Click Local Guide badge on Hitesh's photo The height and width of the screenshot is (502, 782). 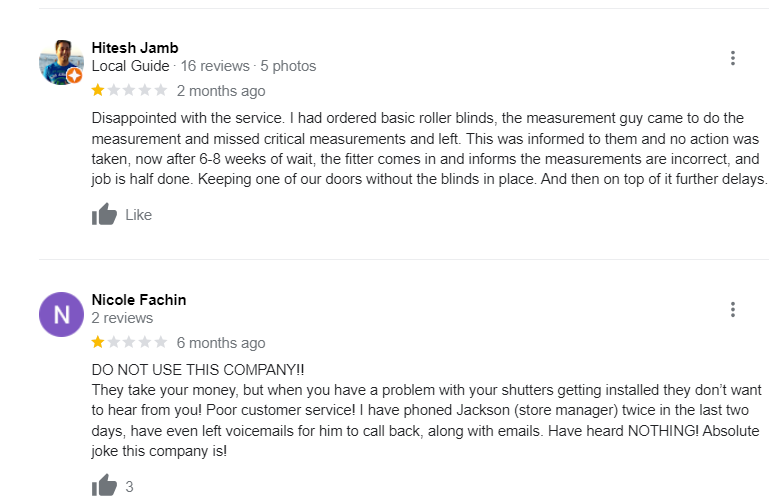point(74,77)
